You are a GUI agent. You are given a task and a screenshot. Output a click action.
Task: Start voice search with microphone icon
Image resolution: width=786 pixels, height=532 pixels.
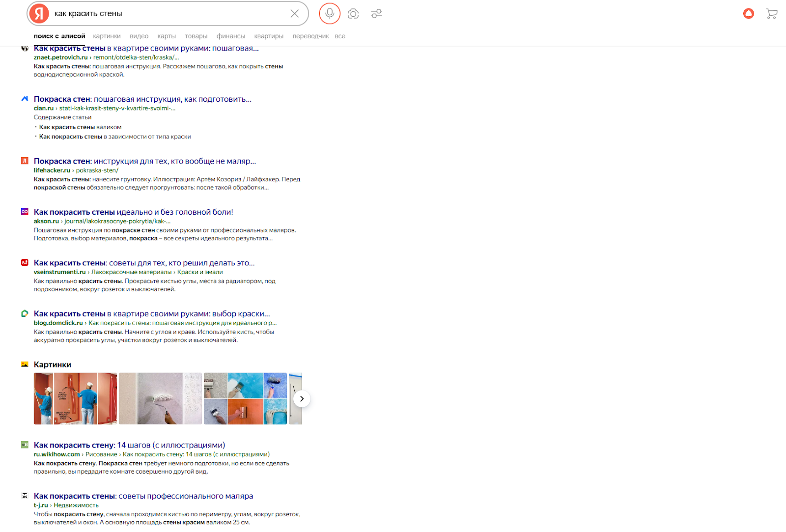330,14
